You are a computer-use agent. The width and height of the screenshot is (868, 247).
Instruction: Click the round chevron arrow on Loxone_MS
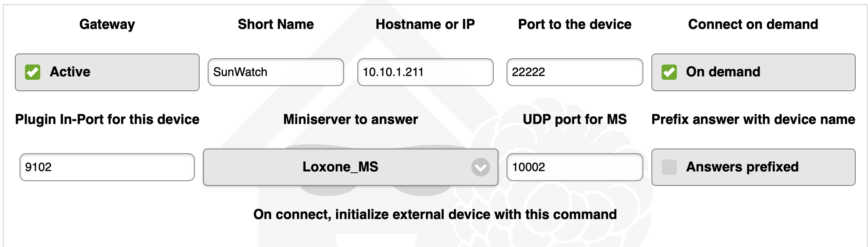pos(480,167)
